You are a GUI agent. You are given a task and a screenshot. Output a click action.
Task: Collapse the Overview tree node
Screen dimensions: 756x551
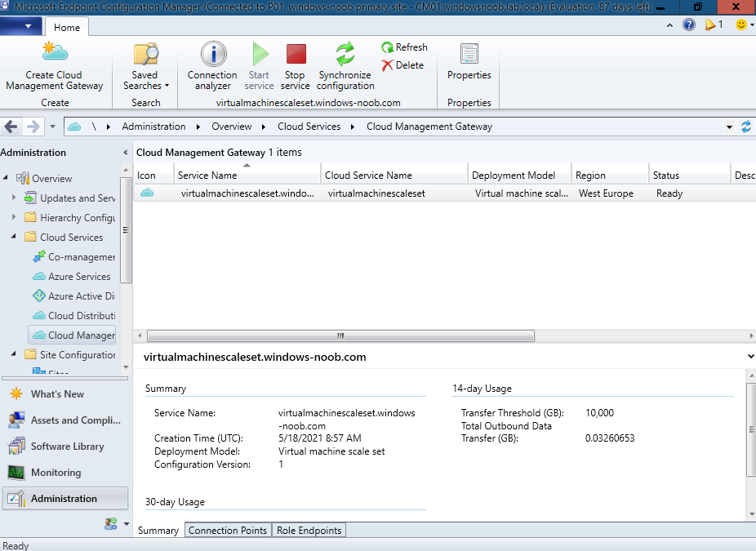(x=5, y=178)
